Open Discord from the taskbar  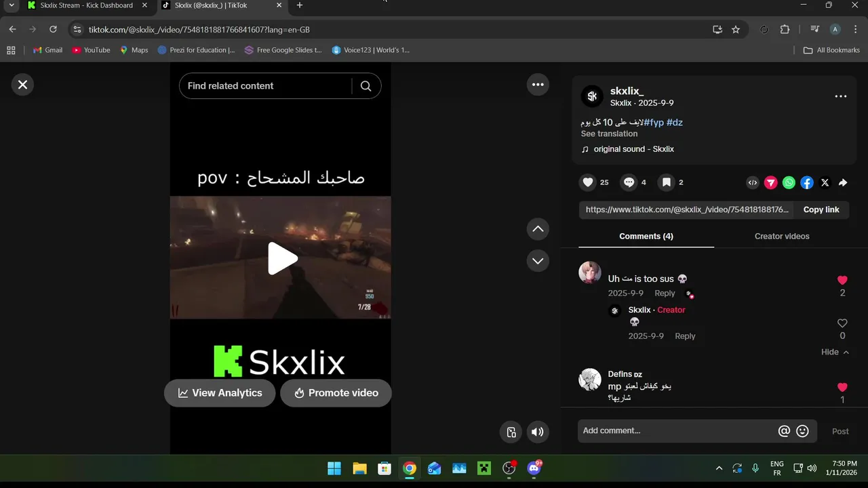click(534, 468)
